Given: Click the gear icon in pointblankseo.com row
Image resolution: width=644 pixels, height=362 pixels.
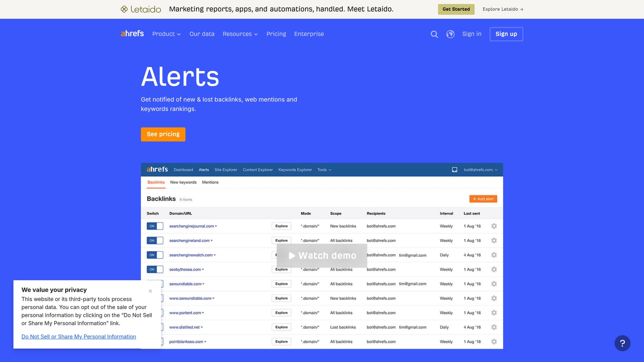Looking at the screenshot, I should (494, 341).
